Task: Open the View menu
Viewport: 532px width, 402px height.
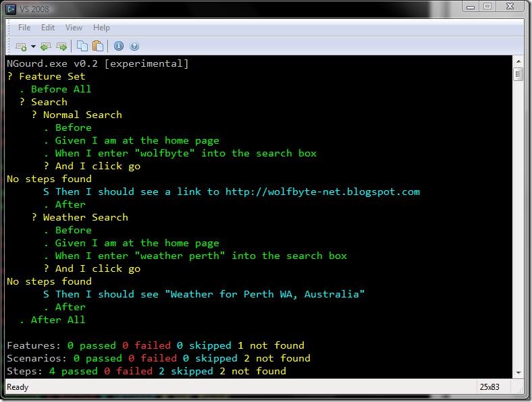Action: point(74,28)
